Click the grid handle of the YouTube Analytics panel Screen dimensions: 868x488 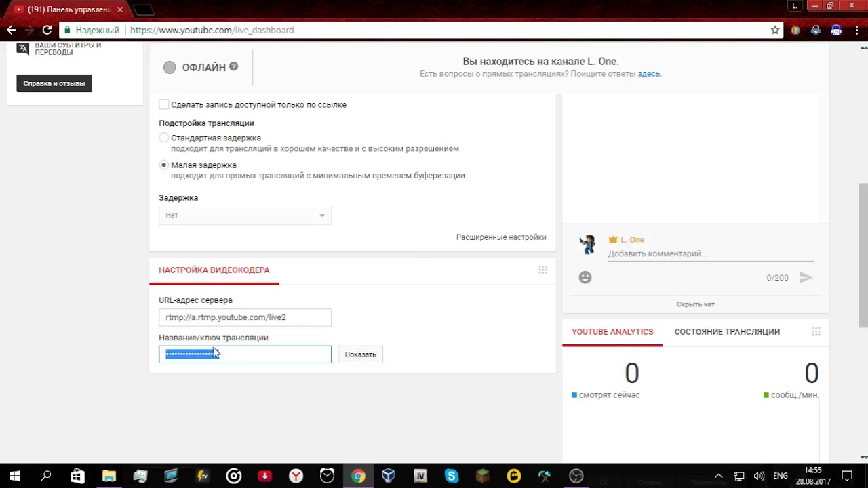[816, 331]
